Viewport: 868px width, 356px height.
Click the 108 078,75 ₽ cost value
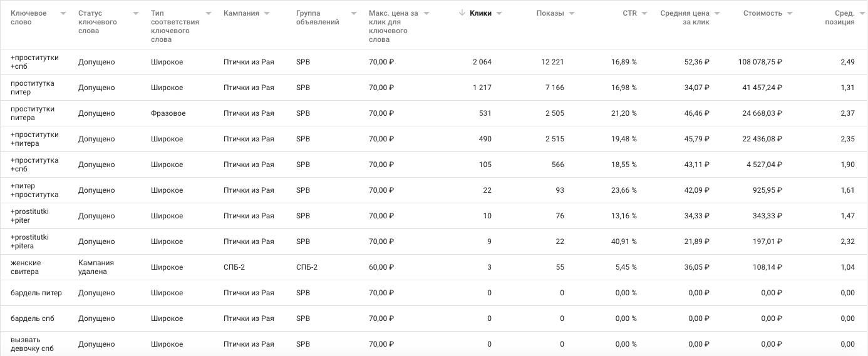760,62
